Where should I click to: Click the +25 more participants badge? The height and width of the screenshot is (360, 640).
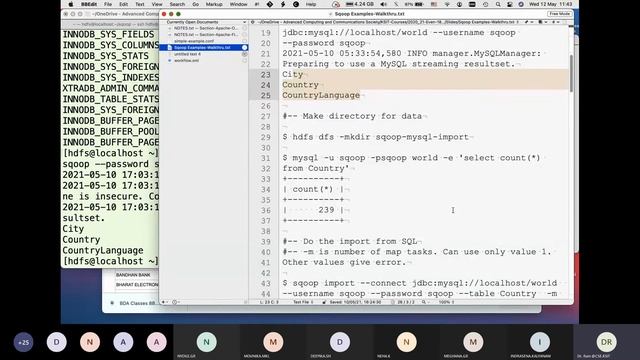tap(24, 342)
